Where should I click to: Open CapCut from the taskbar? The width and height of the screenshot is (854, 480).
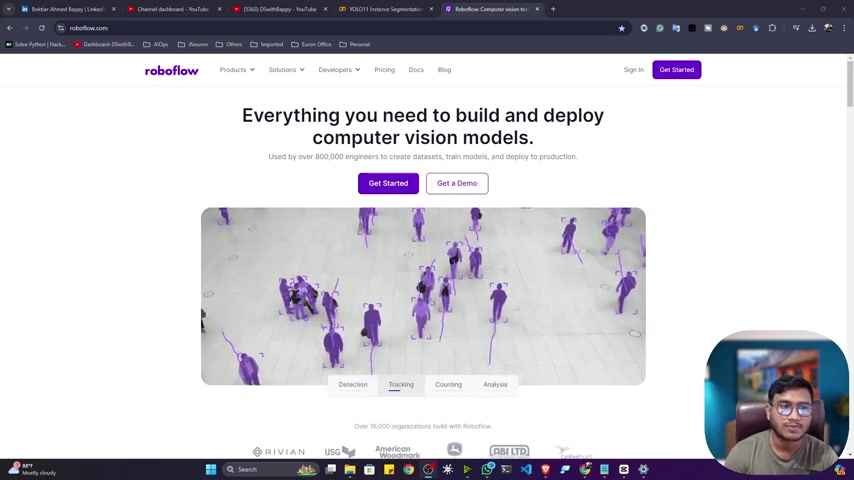pyautogui.click(x=624, y=469)
